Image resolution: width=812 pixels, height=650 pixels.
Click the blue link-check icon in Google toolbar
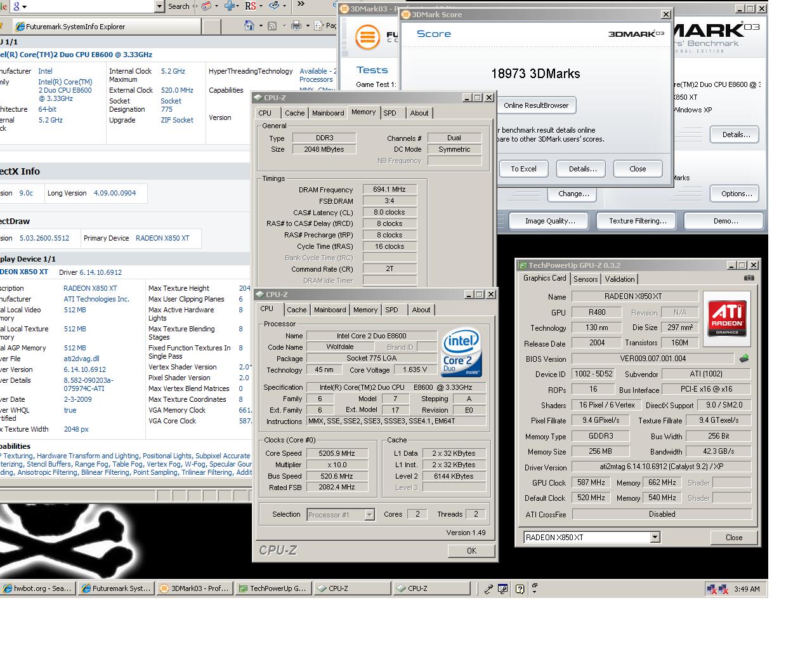(x=273, y=6)
